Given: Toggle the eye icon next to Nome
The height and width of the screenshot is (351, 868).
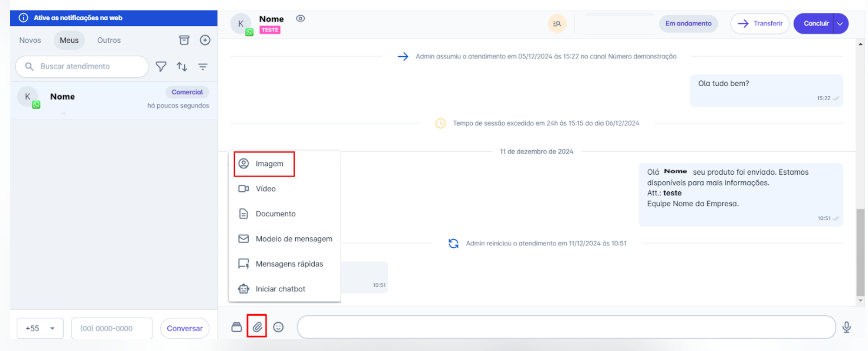Looking at the screenshot, I should click(x=300, y=19).
